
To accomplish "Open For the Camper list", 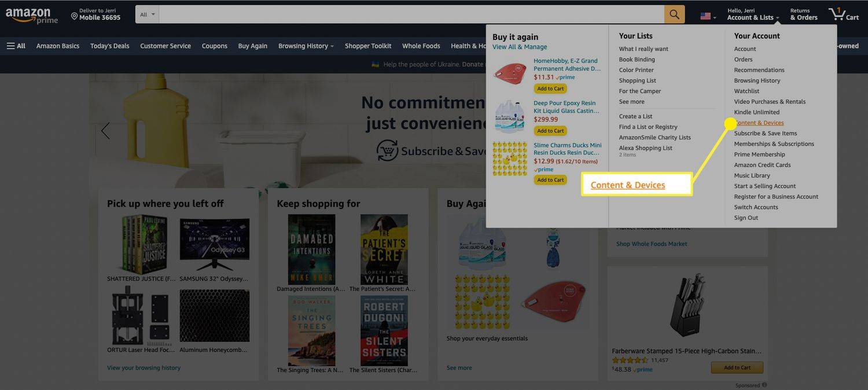I will click(640, 91).
